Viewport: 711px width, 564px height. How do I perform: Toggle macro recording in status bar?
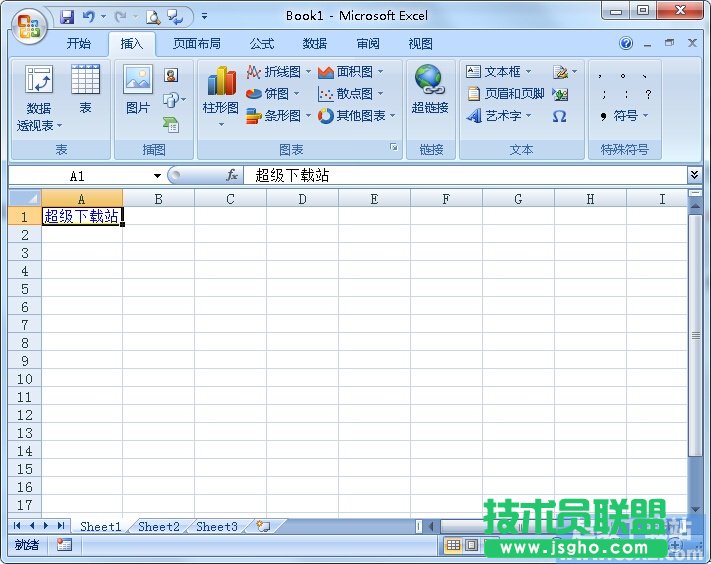pos(64,545)
